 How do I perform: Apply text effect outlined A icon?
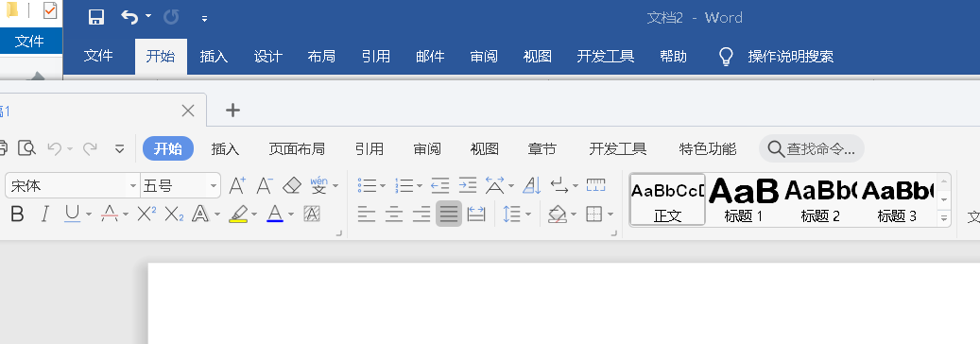(200, 215)
